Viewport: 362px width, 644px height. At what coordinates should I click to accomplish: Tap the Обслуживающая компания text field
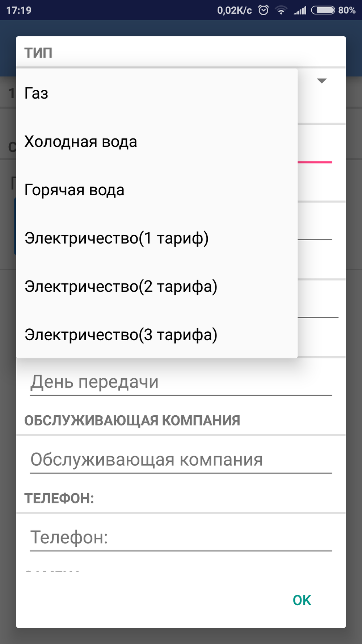(181, 460)
